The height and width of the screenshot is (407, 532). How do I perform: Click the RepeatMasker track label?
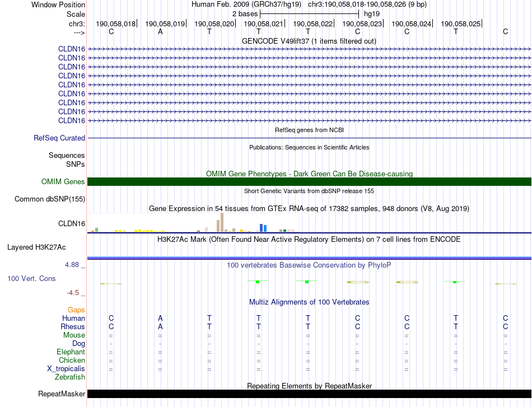point(62,394)
